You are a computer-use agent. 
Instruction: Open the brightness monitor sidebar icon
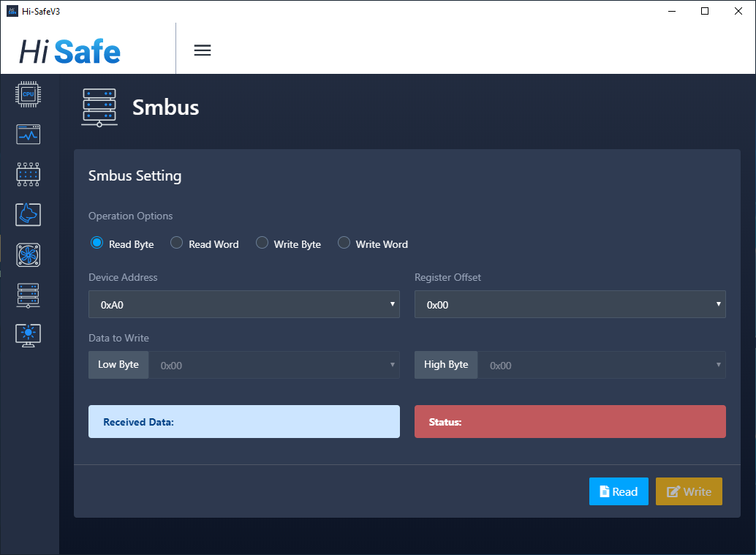28,335
